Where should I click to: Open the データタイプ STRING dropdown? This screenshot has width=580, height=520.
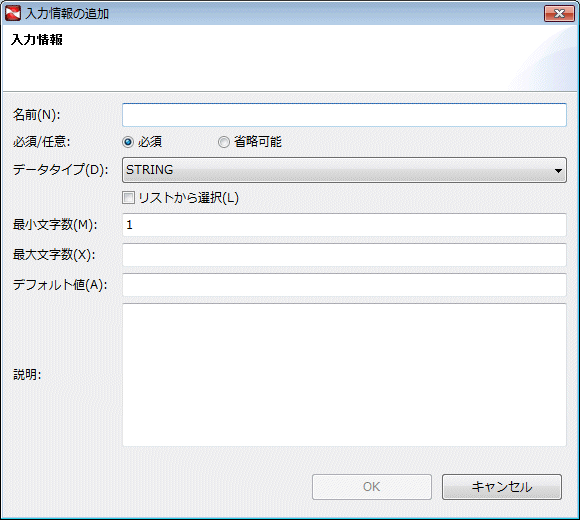344,170
